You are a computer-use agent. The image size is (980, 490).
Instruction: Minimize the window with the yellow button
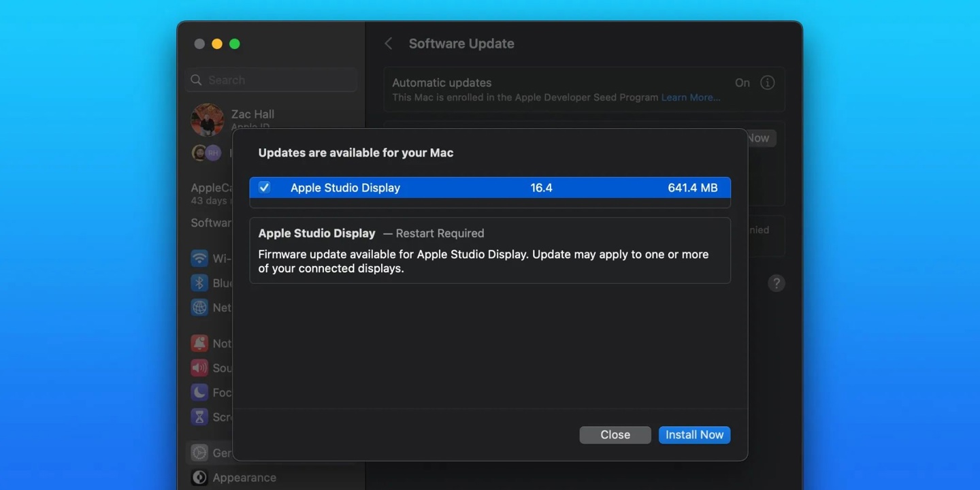[217, 44]
